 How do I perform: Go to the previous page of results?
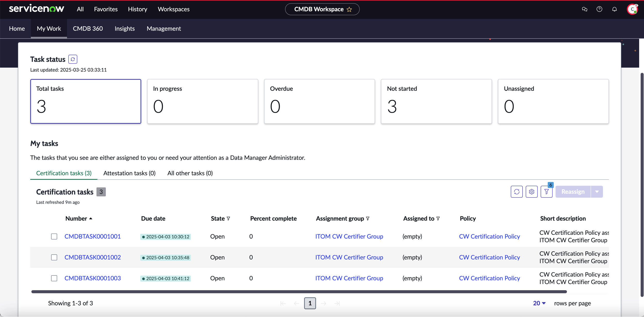[296, 303]
